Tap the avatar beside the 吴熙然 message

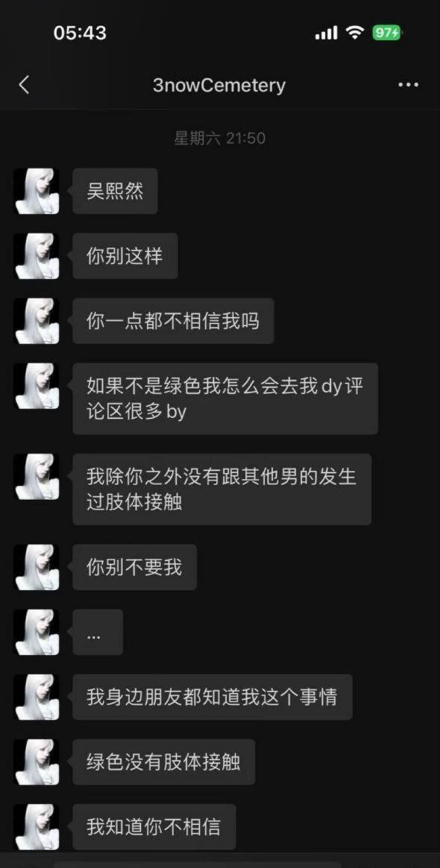tap(37, 191)
